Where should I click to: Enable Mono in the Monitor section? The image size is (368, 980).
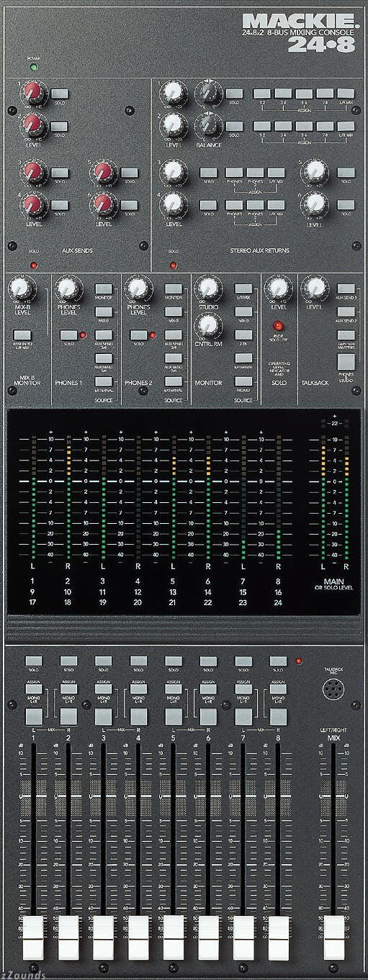pyautogui.click(x=243, y=381)
